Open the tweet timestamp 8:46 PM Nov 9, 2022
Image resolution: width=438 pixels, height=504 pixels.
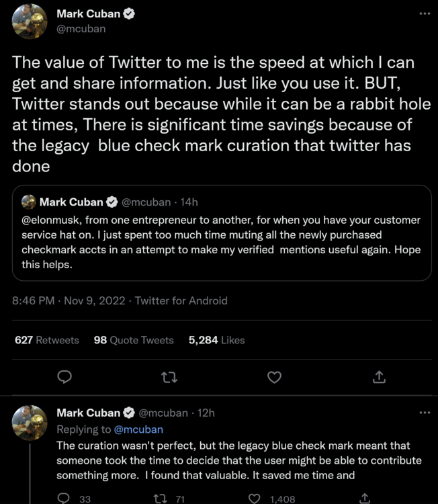(69, 300)
